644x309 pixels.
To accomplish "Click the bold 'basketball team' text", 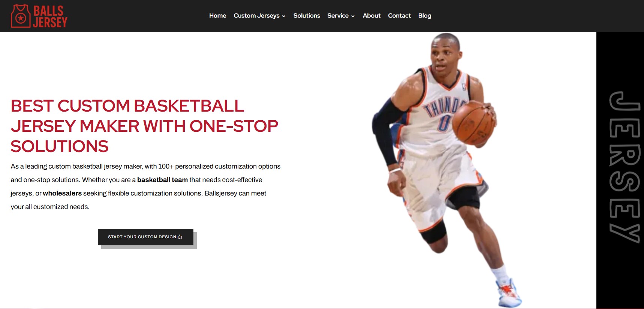I will tap(162, 180).
